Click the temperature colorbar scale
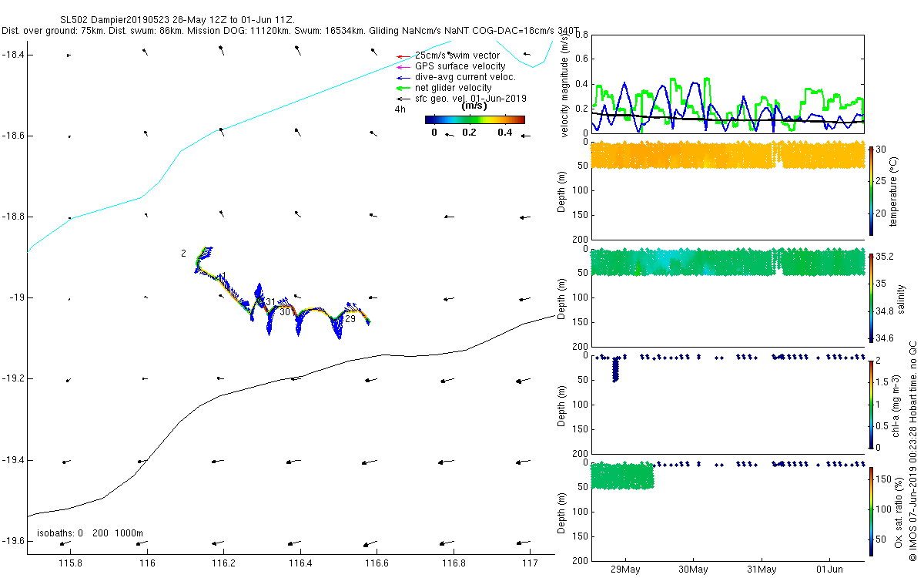 point(871,190)
